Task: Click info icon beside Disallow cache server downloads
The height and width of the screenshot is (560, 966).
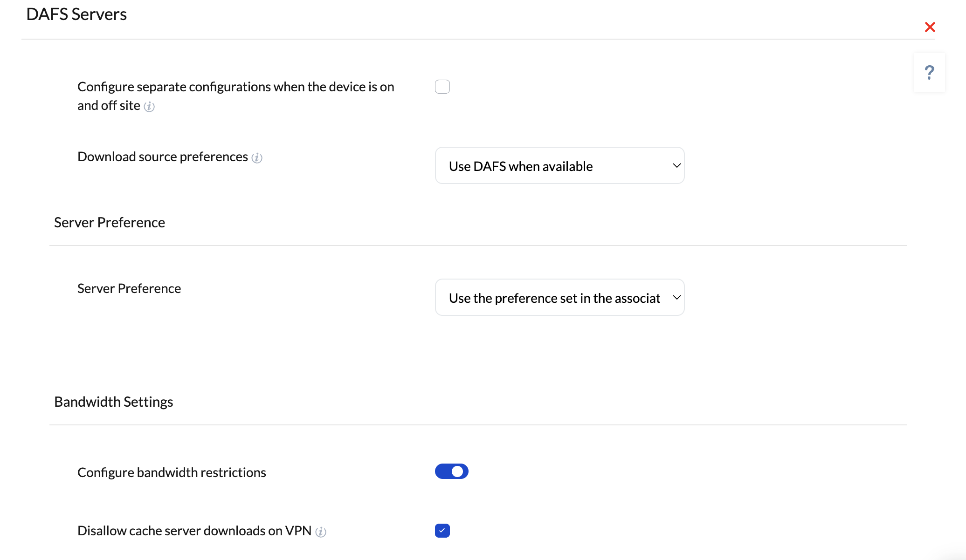Action: coord(321,532)
